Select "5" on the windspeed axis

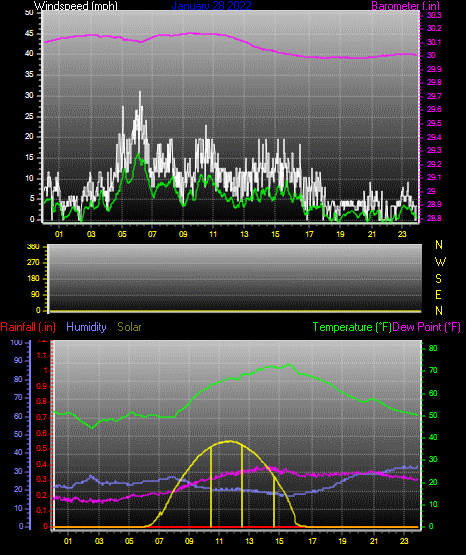click(32, 199)
